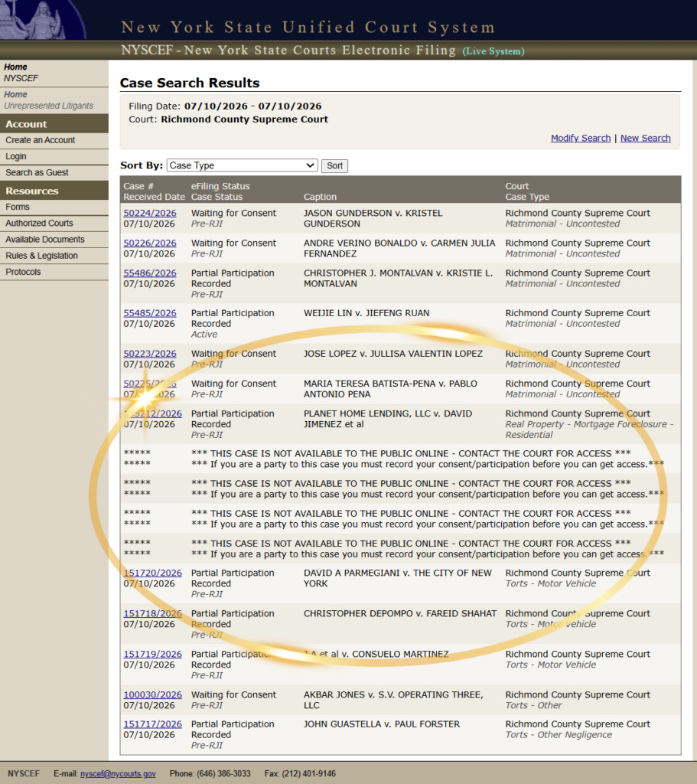
Task: Open case 151719/2026
Action: pyautogui.click(x=152, y=654)
